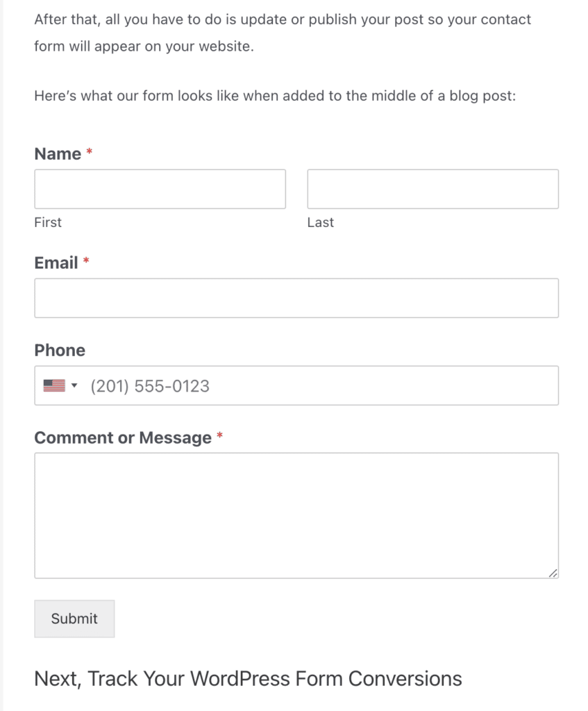Click inside the Last name input box

click(432, 188)
